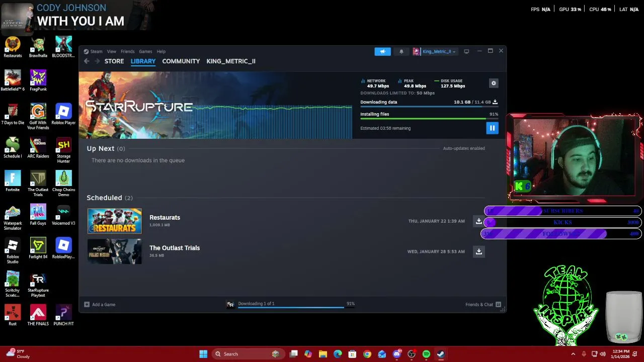Open King_Metric_II account dropdown
This screenshot has width=644, height=362.
pyautogui.click(x=435, y=51)
